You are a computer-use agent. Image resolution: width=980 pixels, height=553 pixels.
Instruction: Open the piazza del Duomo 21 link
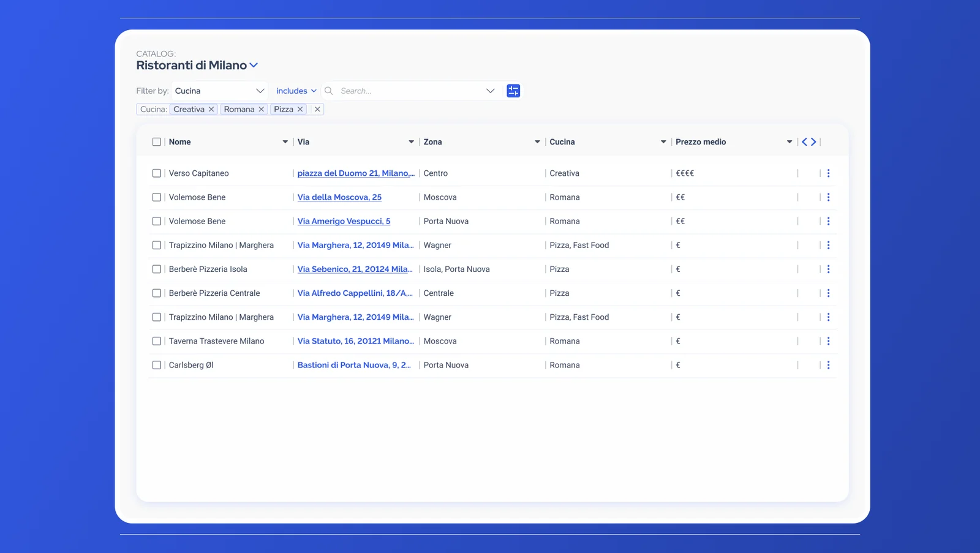tap(356, 173)
